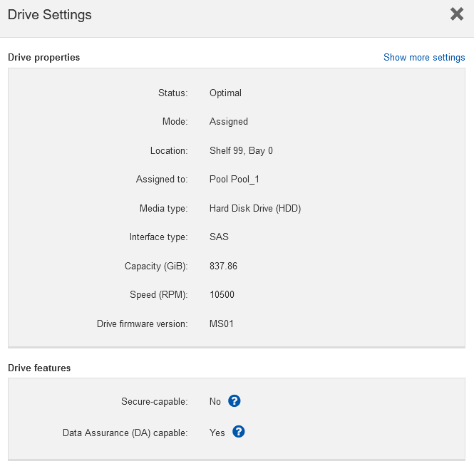
Task: Click the 837.86 capacity value
Action: click(223, 267)
